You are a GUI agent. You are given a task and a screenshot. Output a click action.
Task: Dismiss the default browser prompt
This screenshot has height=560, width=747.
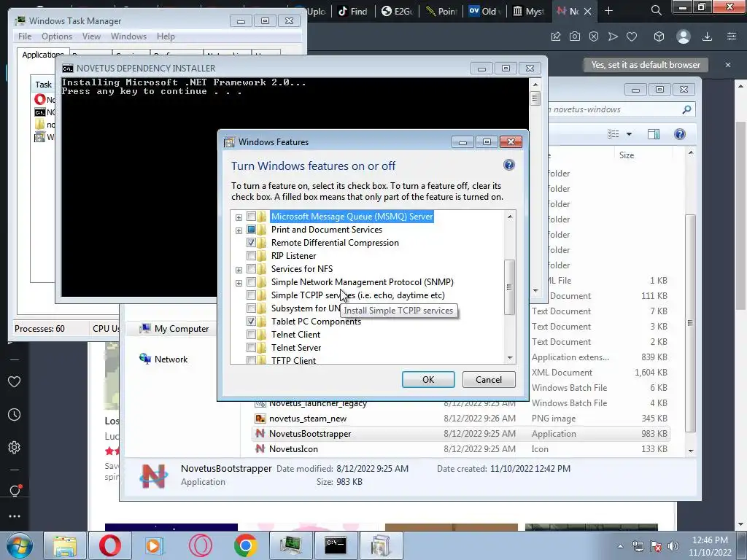[x=728, y=65]
